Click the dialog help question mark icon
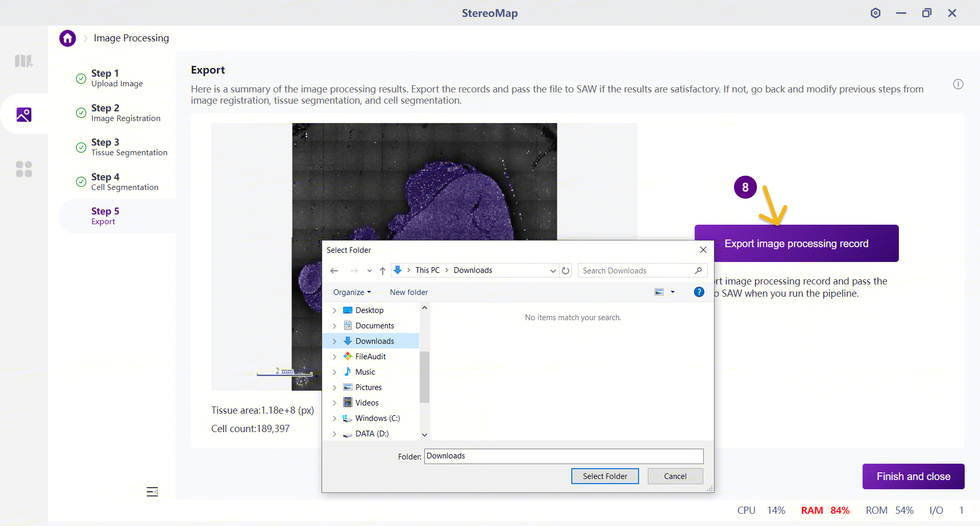The width and height of the screenshot is (980, 526). click(x=699, y=292)
